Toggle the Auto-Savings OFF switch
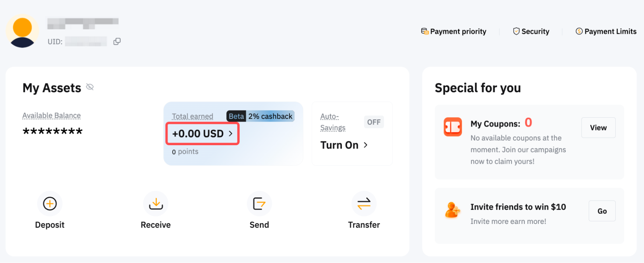644x263 pixels. pos(374,122)
